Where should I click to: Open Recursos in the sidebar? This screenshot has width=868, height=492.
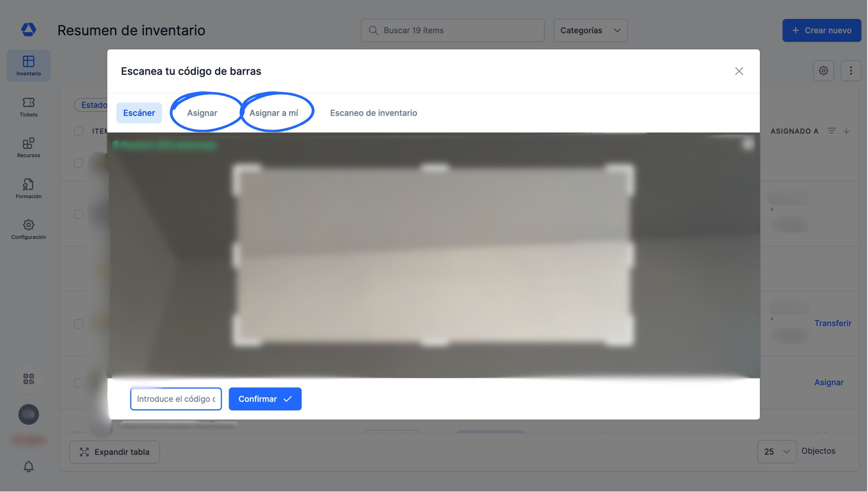coord(28,148)
